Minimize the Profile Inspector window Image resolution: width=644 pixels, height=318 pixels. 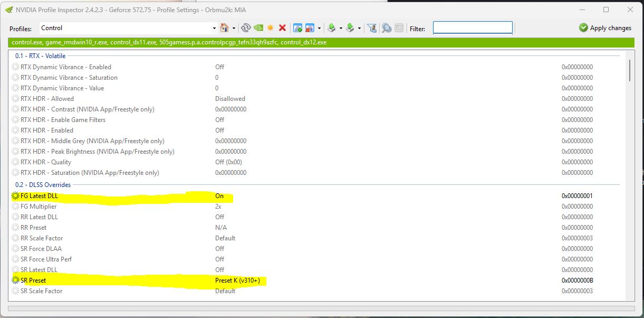[582, 10]
